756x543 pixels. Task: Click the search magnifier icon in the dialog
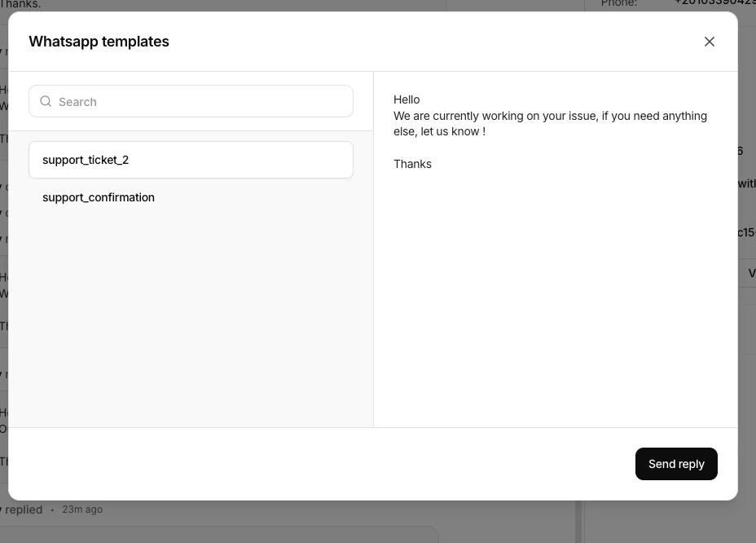coord(46,101)
